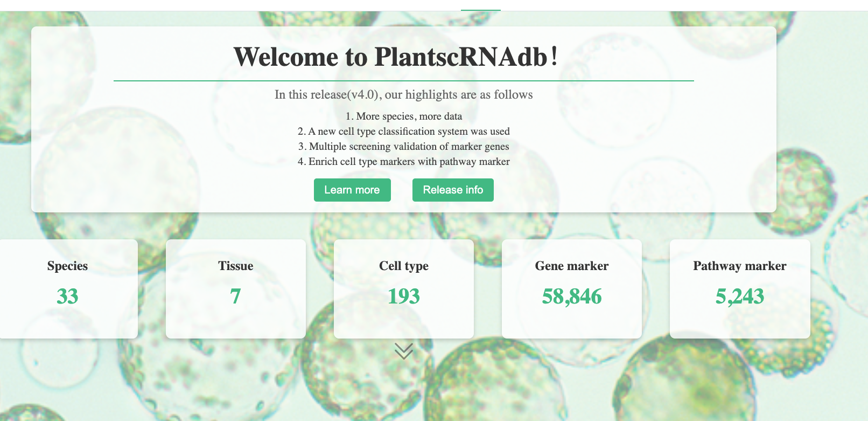Viewport: 868px width, 421px height.
Task: Click the release v4.0 highlights subtitle
Action: pos(403,95)
